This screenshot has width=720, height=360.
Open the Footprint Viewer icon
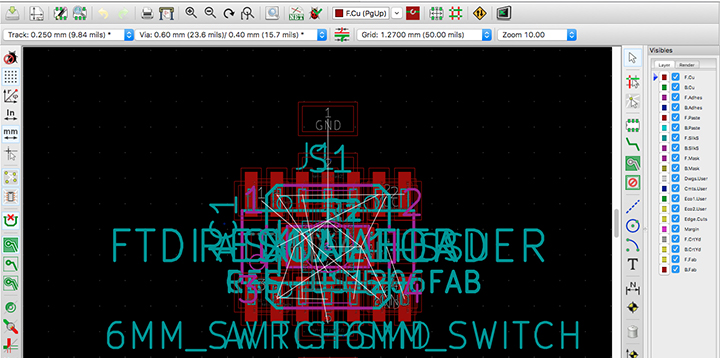80,13
